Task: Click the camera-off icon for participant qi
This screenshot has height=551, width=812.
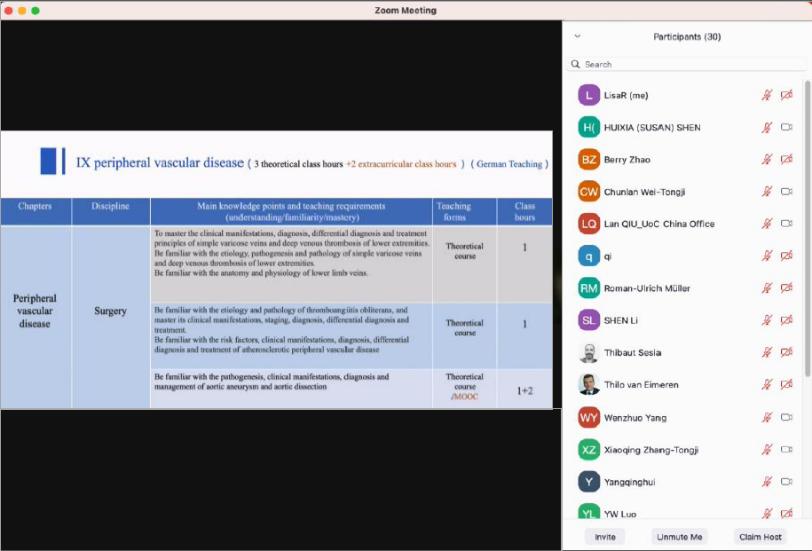Action: 787,256
